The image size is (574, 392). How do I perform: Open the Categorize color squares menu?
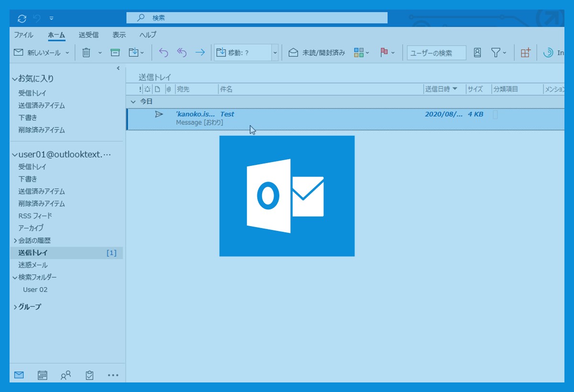point(361,53)
